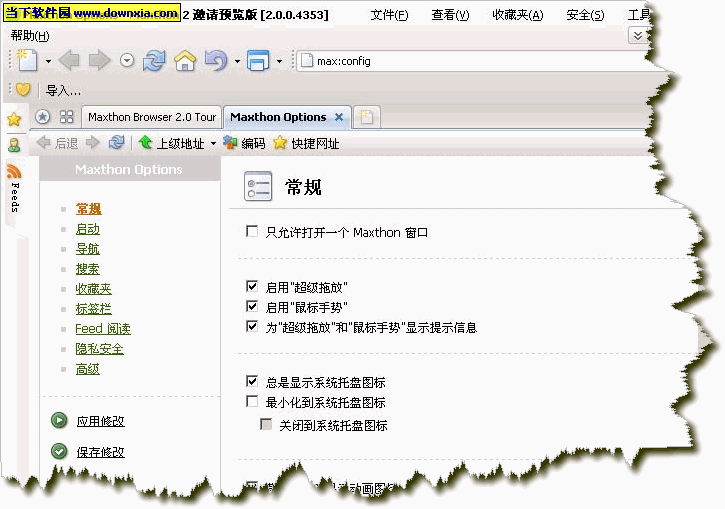This screenshot has width=725, height=509.
Task: Open the 标签栏 options category
Action: click(93, 309)
